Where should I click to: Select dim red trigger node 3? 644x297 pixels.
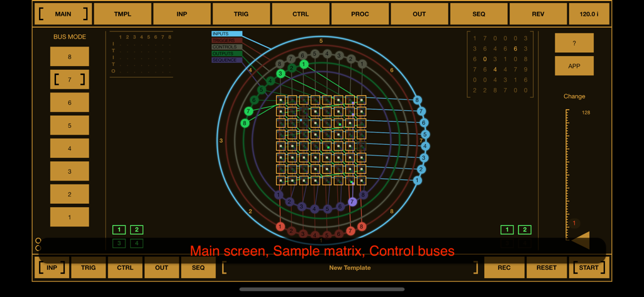[303, 233]
